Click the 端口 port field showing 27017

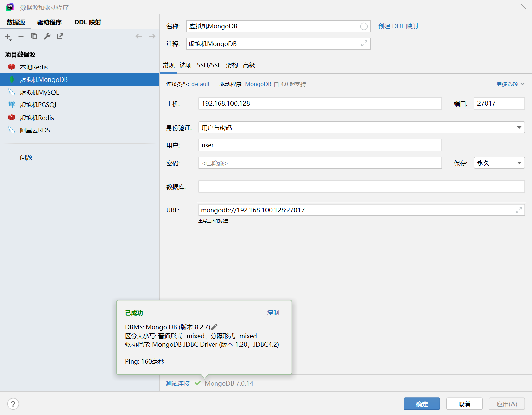coord(499,103)
